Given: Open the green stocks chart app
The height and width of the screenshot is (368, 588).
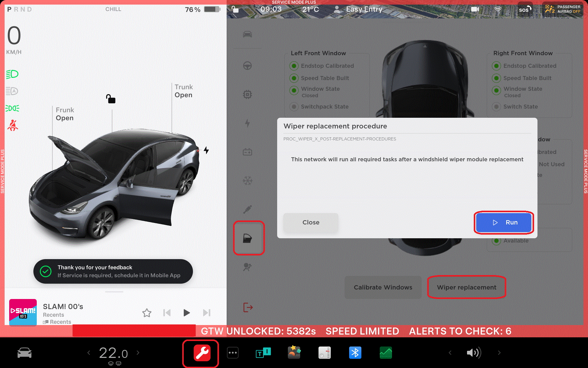Looking at the screenshot, I should [x=386, y=353].
